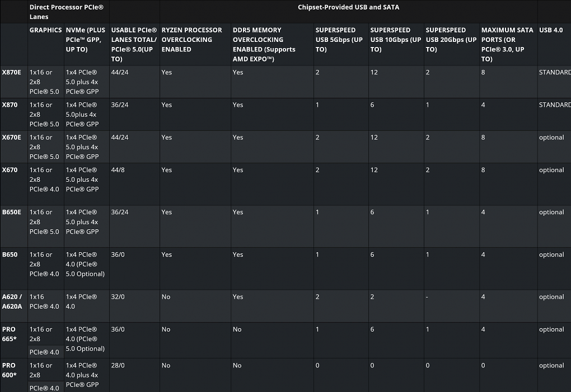571x392 pixels.
Task: Click the optional USB 4.0 value for PRO 600
Action: 551,366
